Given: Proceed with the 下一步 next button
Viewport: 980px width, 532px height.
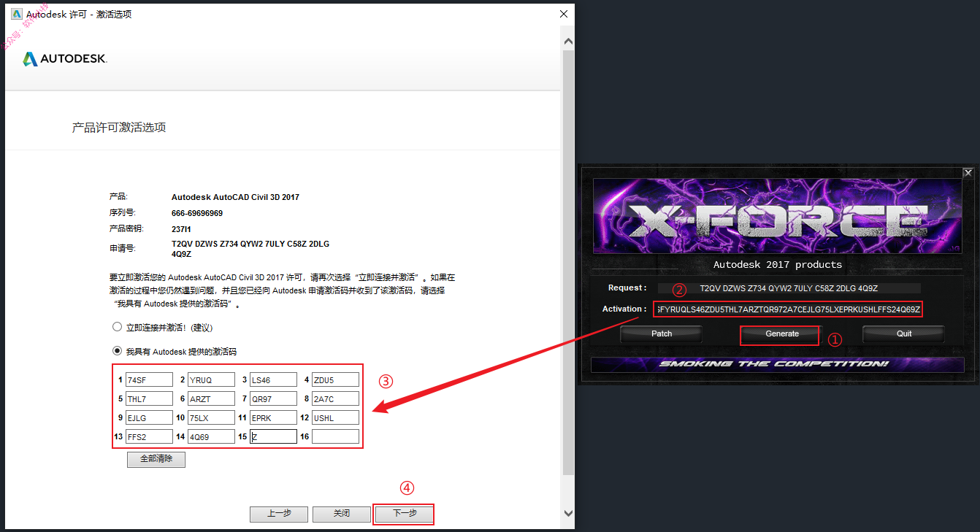Looking at the screenshot, I should tap(405, 514).
